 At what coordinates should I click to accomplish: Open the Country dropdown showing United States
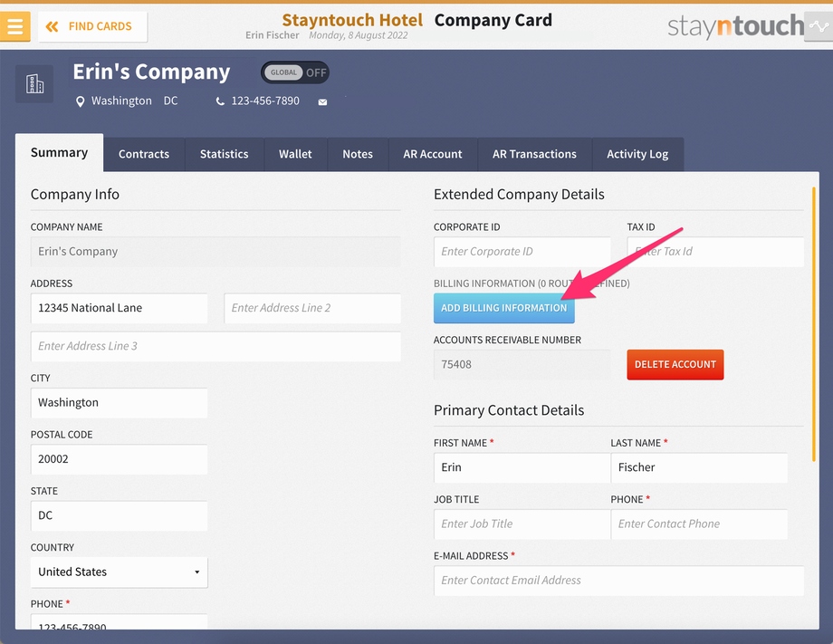[119, 572]
